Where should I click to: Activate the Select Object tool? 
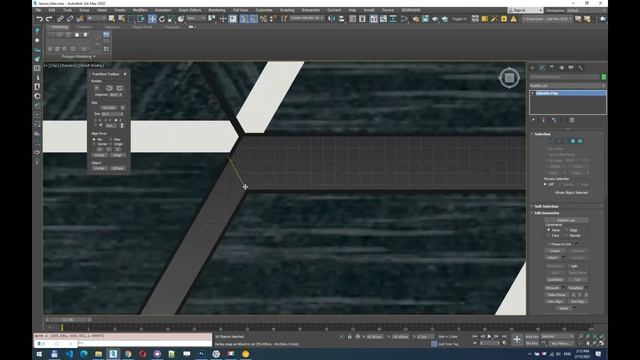point(111,19)
